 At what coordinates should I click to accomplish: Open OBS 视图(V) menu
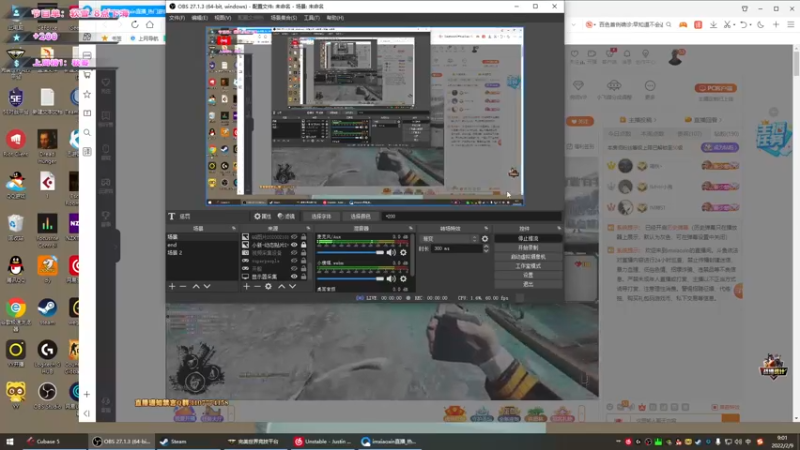[x=222, y=18]
